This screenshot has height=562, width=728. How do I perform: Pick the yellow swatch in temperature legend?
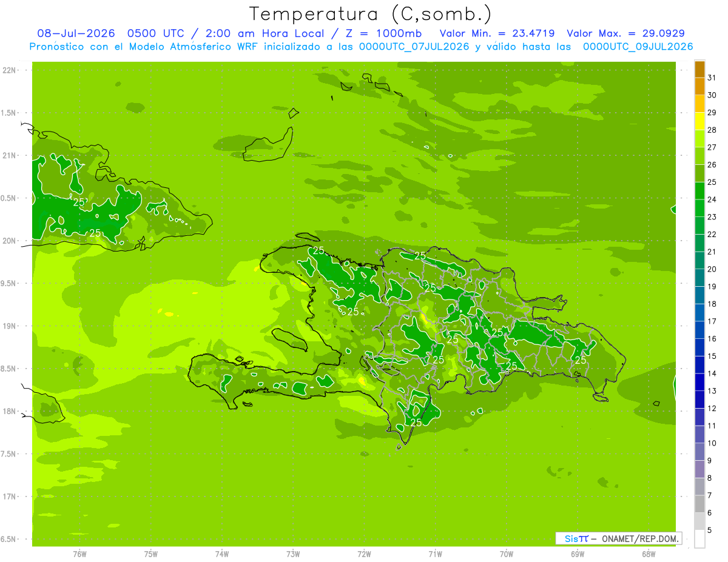699,121
